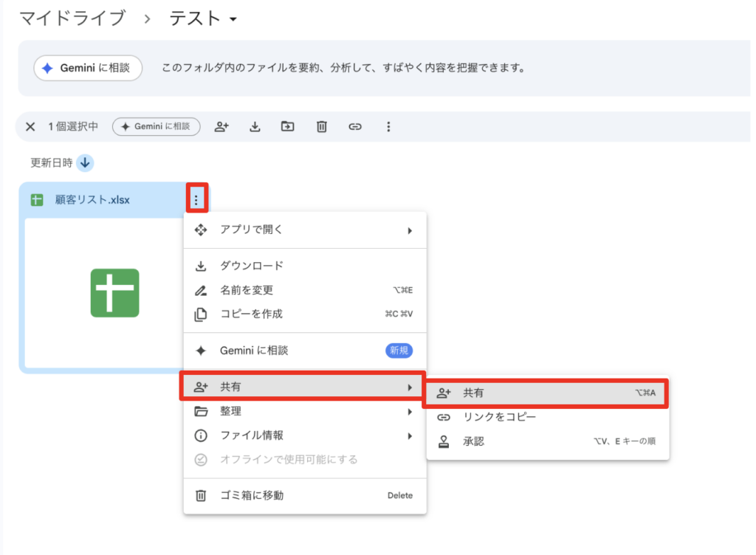Choose Gemini に相談 in context menu
Viewport: 756px width, 555px height.
click(x=305, y=351)
